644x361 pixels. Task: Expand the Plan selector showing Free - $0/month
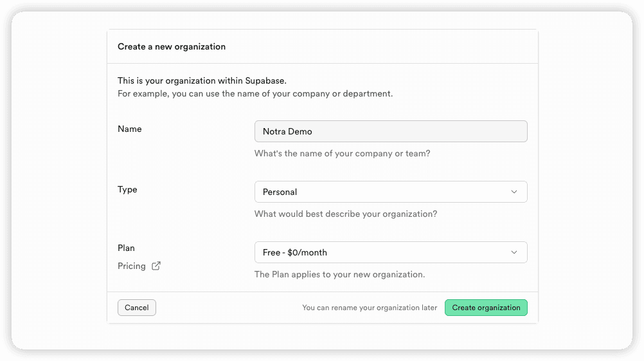[390, 252]
